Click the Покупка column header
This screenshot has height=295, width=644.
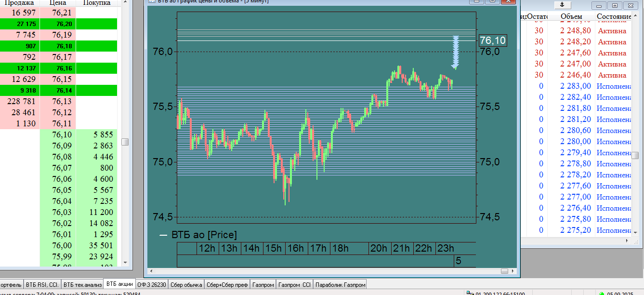pyautogui.click(x=96, y=3)
